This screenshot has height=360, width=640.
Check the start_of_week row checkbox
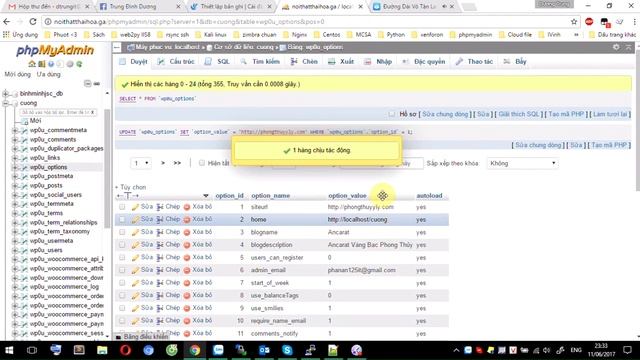pyautogui.click(x=122, y=283)
